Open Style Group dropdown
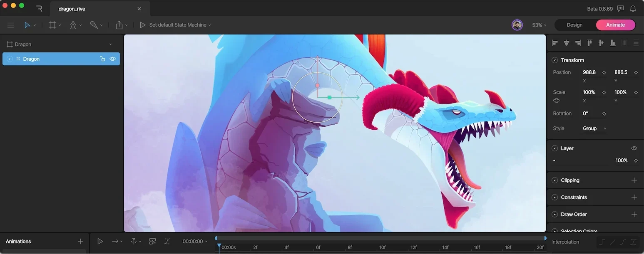This screenshot has width=644, height=254. click(x=594, y=128)
